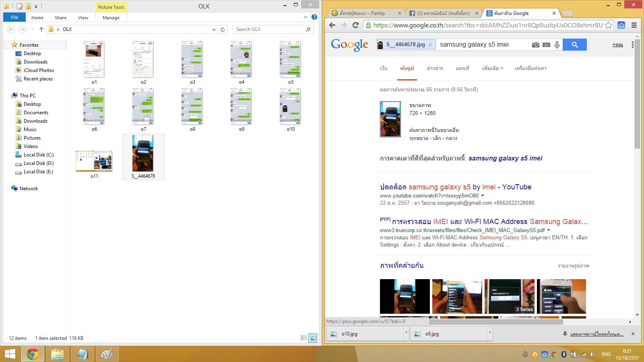Switch to large thumbnails view in Explorer status bar
Screen dimensions: 644x362
coord(313,338)
